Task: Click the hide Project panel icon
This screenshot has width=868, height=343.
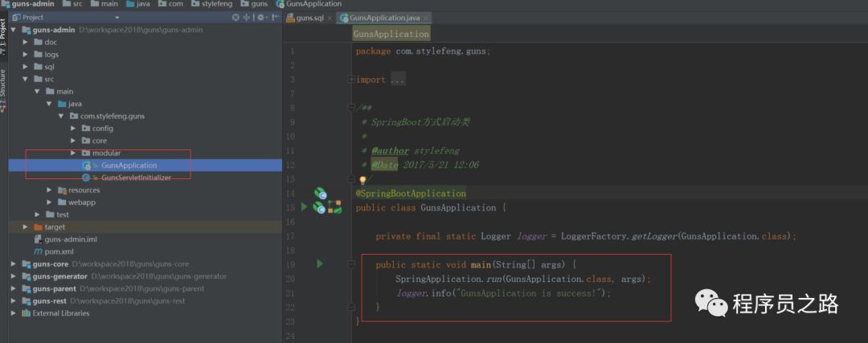Action: tap(274, 17)
